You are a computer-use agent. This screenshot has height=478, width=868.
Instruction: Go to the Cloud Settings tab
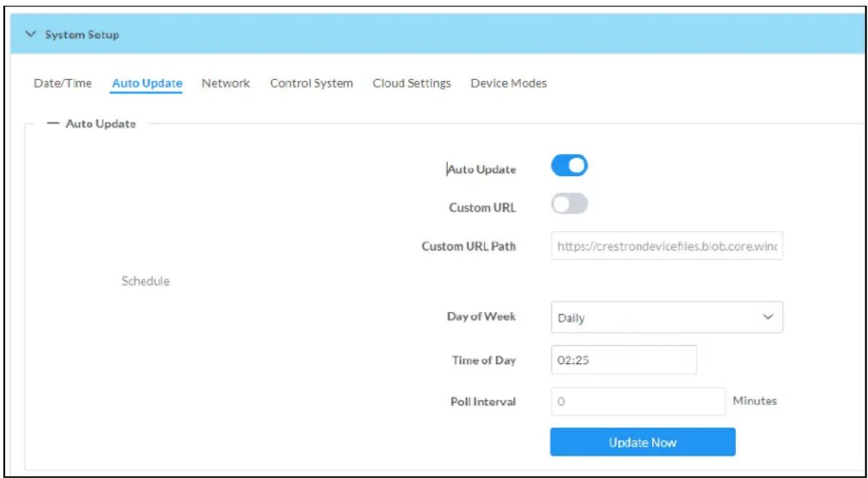point(412,83)
